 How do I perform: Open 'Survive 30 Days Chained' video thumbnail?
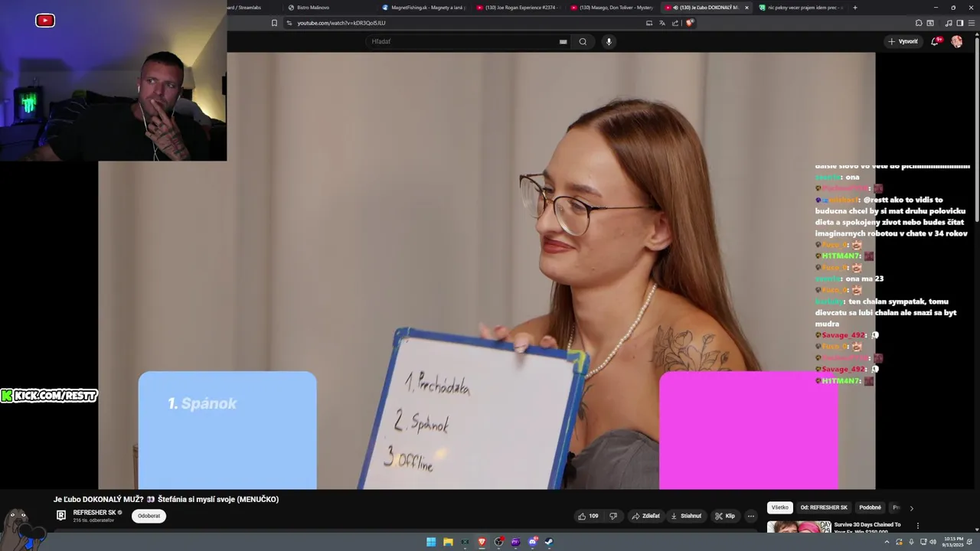click(799, 527)
